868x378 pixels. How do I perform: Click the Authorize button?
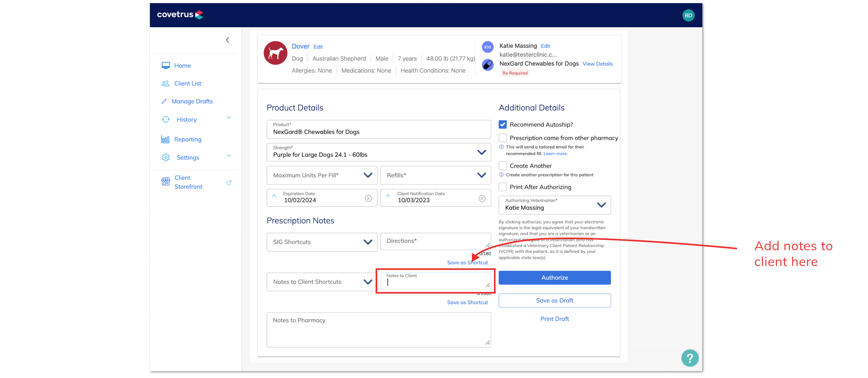tap(554, 277)
